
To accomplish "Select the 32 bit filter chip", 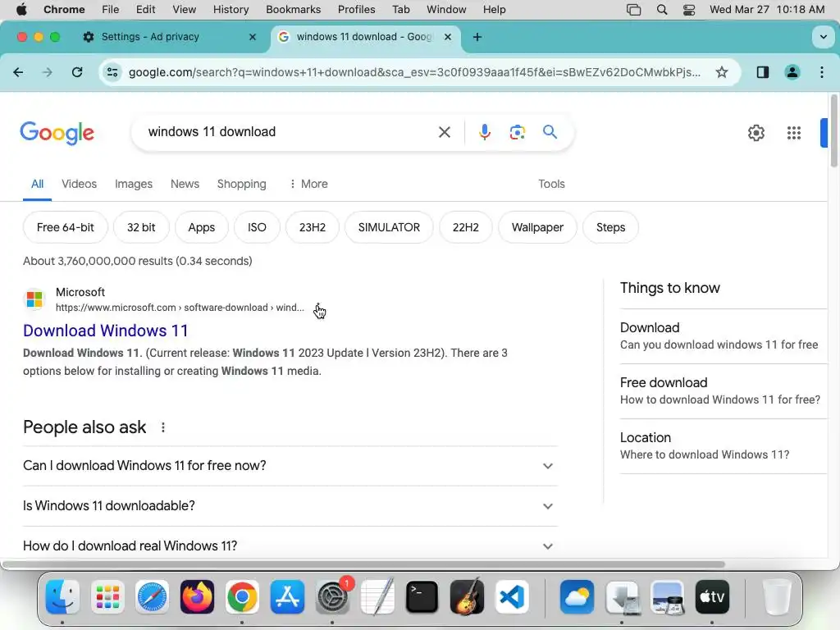I will pyautogui.click(x=141, y=227).
